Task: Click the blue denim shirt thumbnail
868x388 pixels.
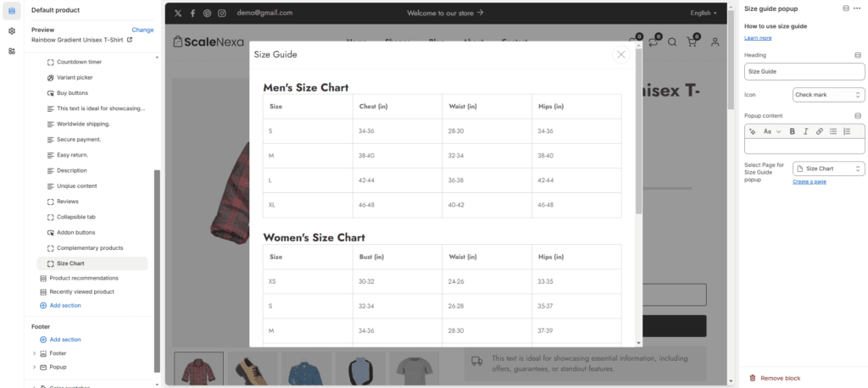Action: [306, 368]
